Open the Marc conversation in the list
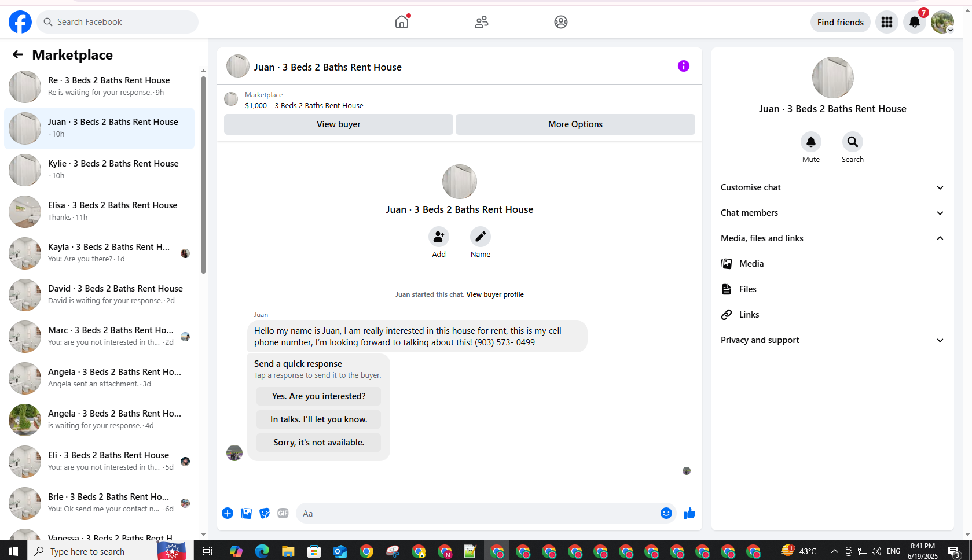972x560 pixels. pos(100,337)
